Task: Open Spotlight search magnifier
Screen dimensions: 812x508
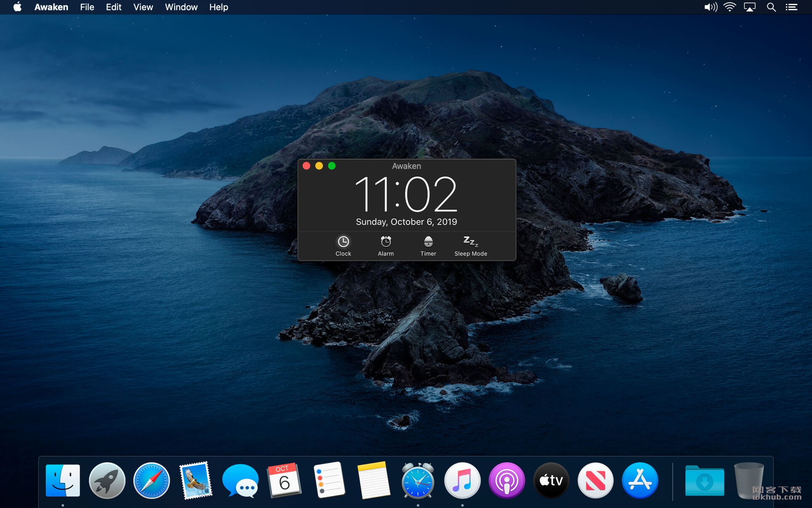Action: click(771, 7)
